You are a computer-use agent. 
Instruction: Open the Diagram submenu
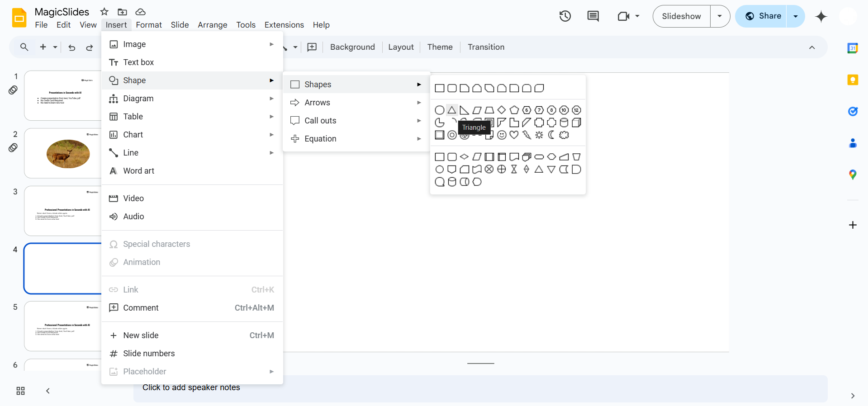pos(192,99)
